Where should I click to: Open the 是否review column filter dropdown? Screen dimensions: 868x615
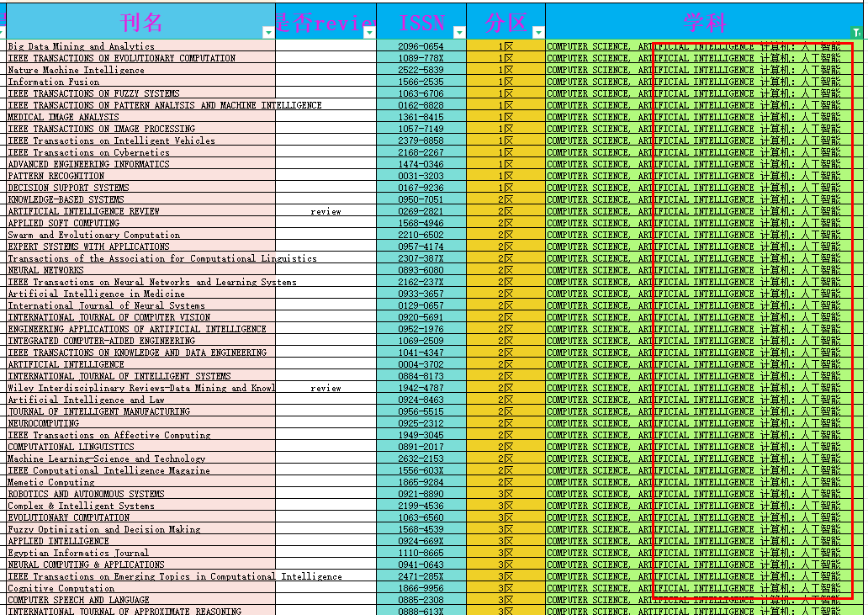pos(369,33)
